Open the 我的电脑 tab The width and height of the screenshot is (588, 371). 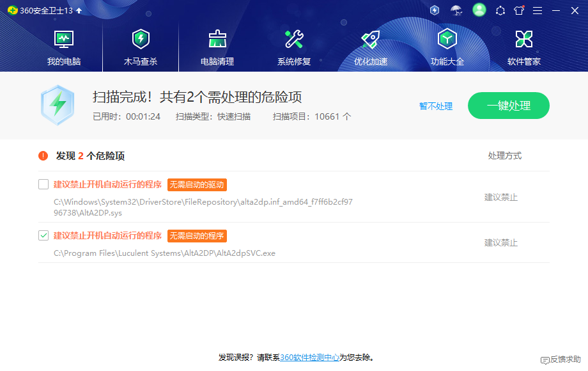64,48
